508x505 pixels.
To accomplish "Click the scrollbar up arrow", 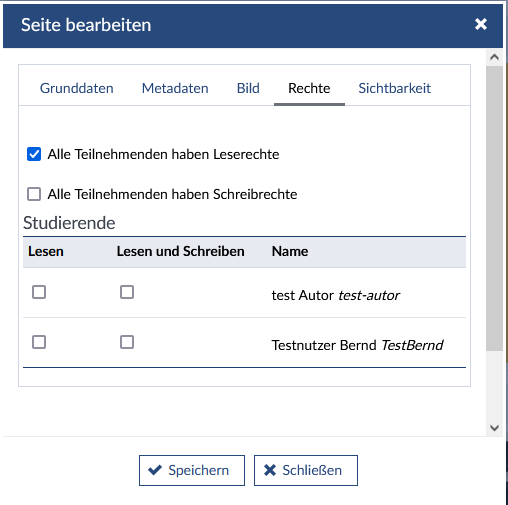I will (494, 57).
